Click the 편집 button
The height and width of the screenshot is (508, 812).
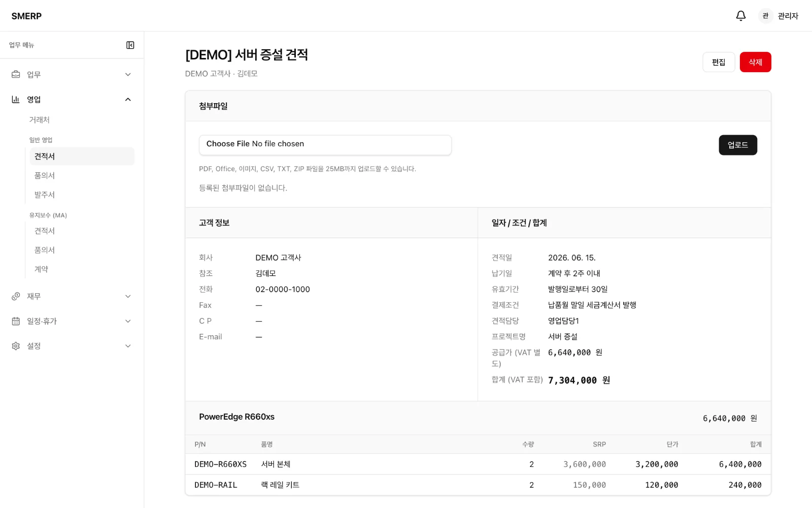point(719,62)
